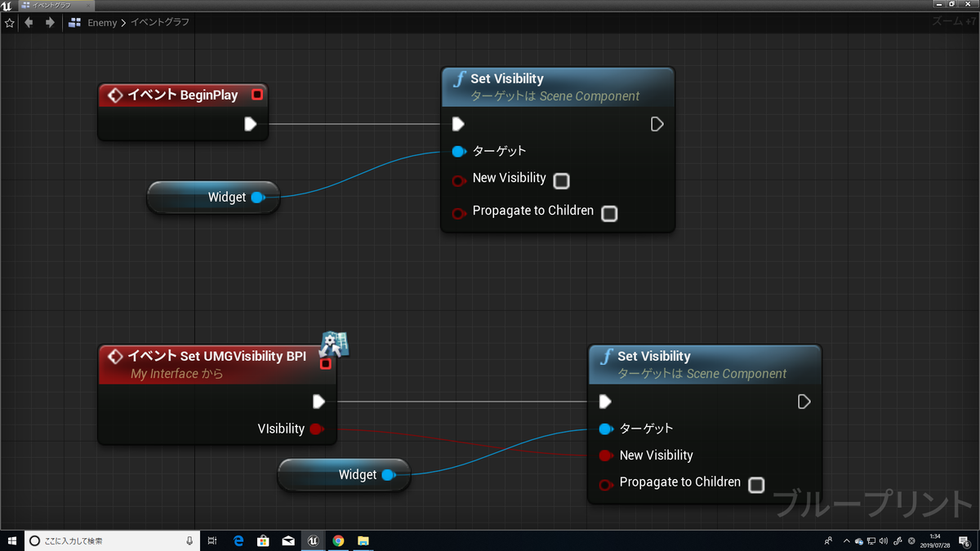Click the taskbar search box ここに入力して検索
Image resolution: width=980 pixels, height=551 pixels.
pyautogui.click(x=111, y=540)
